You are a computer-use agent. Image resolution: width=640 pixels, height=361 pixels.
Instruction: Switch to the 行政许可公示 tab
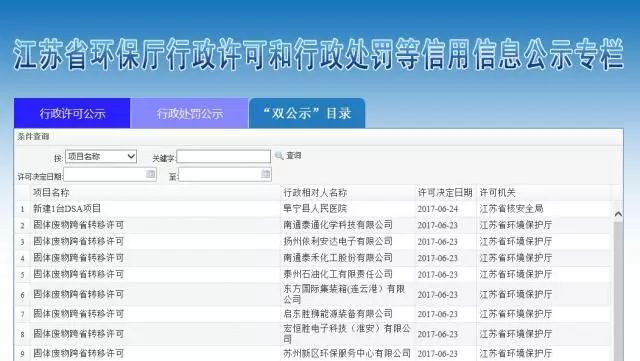click(x=72, y=113)
